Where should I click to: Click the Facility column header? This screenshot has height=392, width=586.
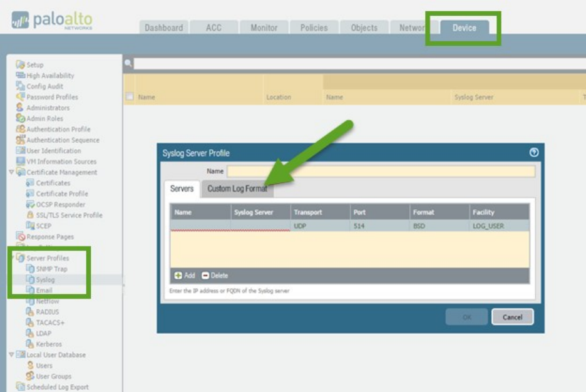point(500,212)
